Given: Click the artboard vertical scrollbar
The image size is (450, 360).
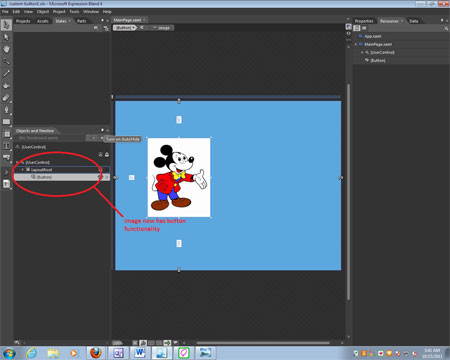Looking at the screenshot, I should (348, 192).
